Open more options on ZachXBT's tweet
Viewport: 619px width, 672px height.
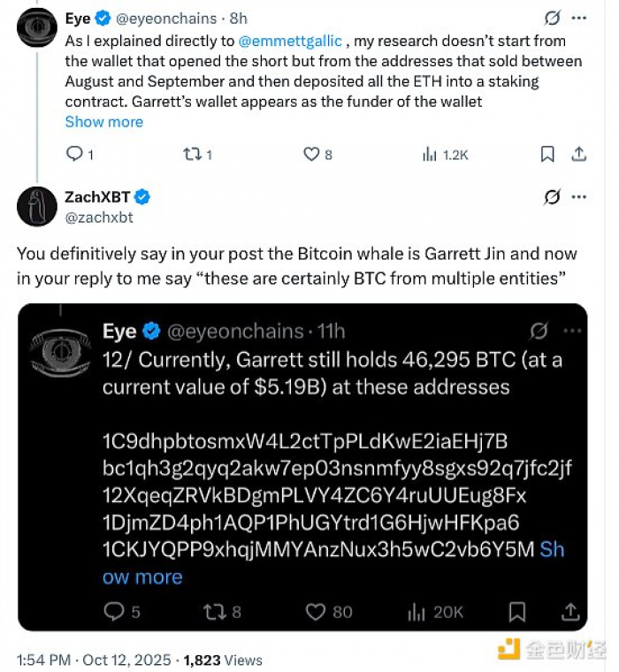[579, 196]
